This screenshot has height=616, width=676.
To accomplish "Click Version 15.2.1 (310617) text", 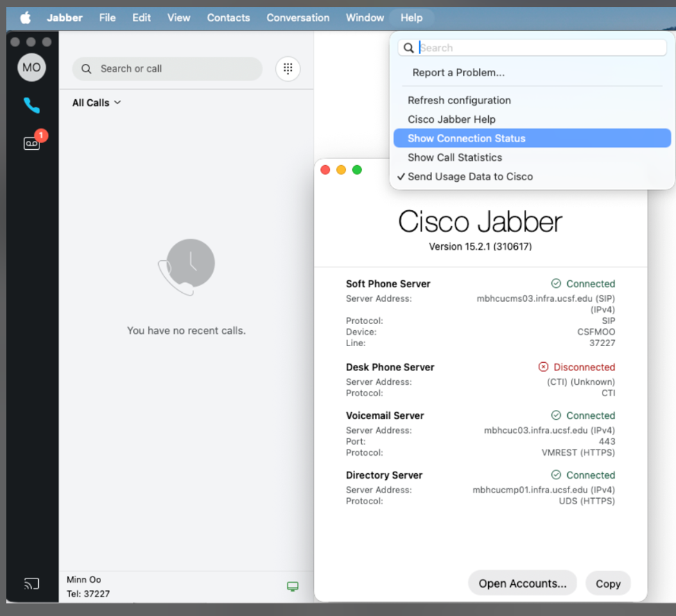I will click(x=480, y=246).
